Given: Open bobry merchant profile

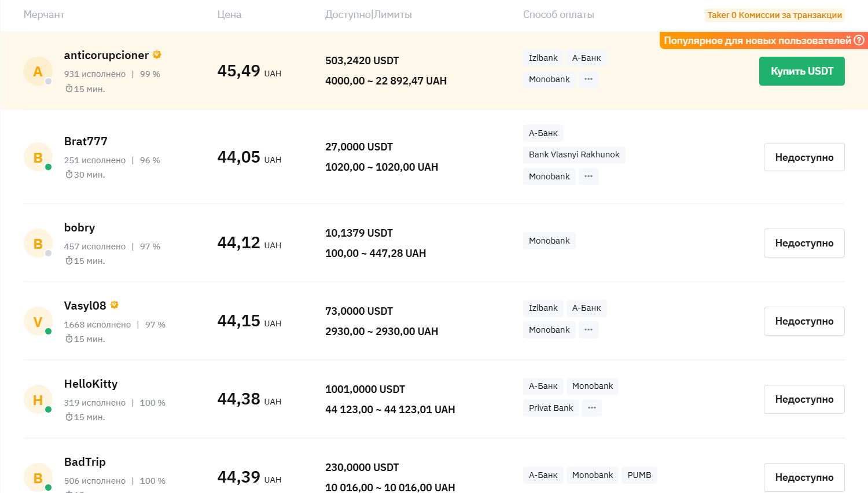Looking at the screenshot, I should coord(79,227).
